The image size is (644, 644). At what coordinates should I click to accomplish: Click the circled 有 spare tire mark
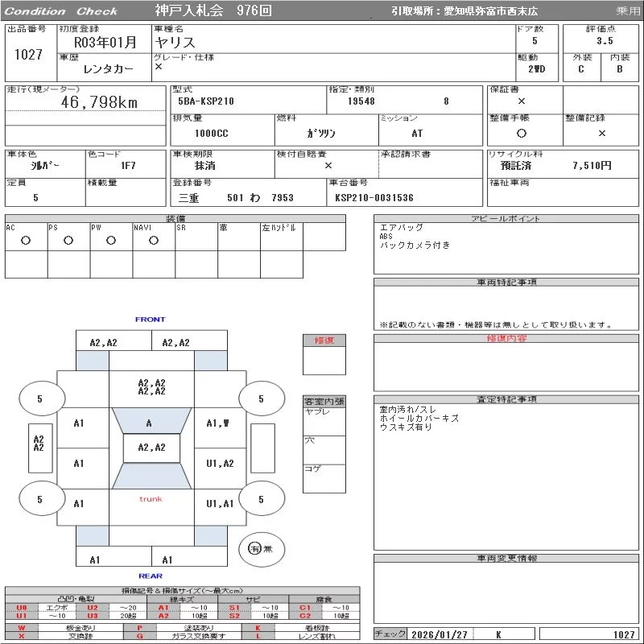[255, 548]
